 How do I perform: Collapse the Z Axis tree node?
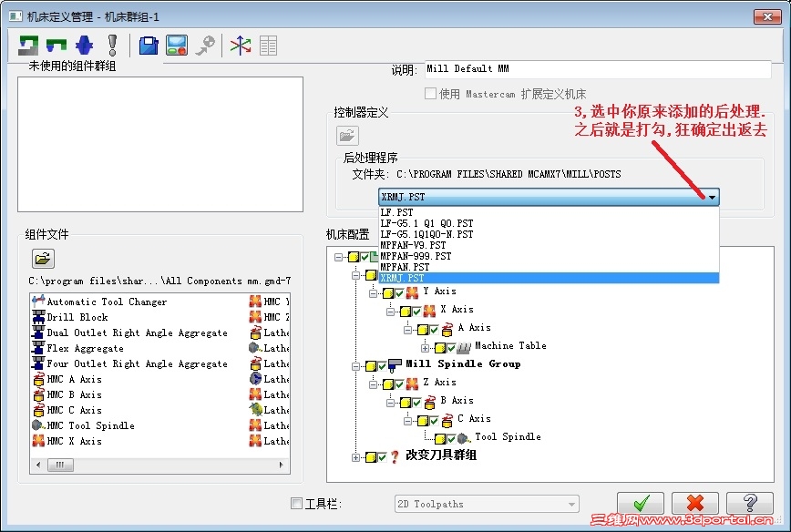coord(373,384)
